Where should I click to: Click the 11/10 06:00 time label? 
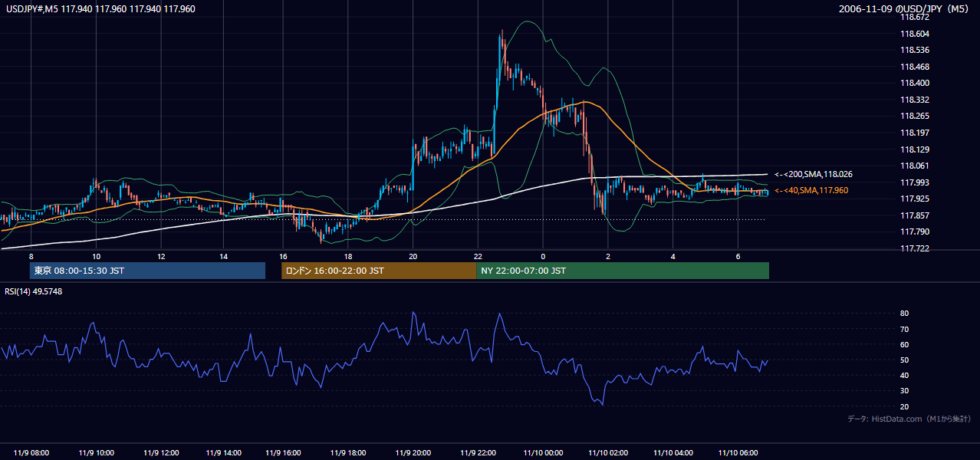coord(738,452)
